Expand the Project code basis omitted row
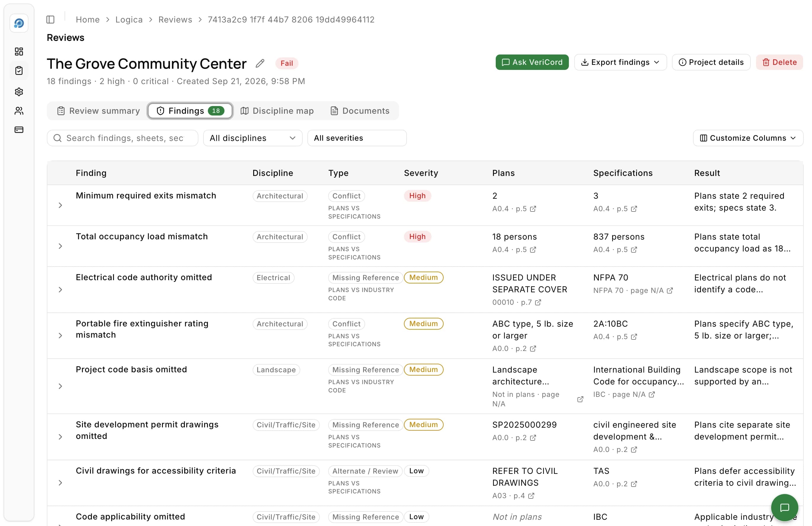The height and width of the screenshot is (526, 812). (x=60, y=387)
